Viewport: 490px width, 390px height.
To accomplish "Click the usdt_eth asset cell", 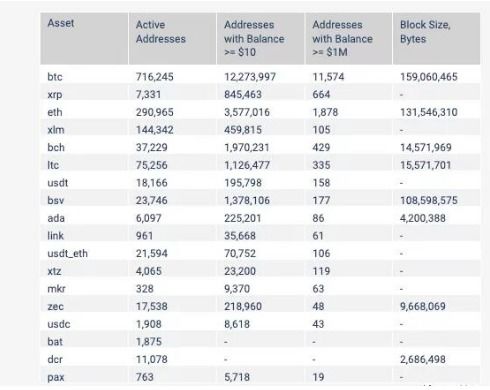I will click(67, 253).
